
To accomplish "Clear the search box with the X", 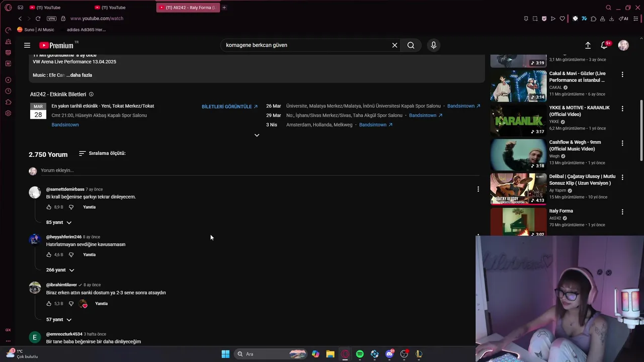I will pos(395,45).
